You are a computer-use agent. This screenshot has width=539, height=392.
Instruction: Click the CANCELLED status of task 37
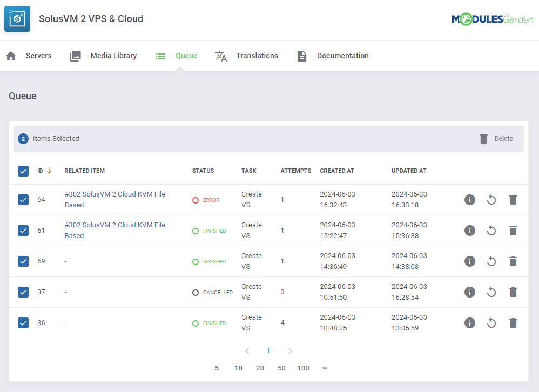pyautogui.click(x=212, y=292)
